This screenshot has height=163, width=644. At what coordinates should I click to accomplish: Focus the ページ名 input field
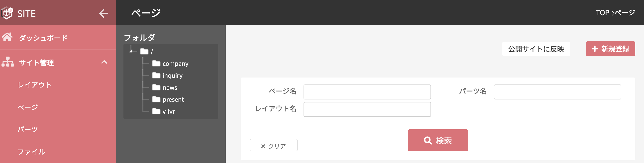[x=367, y=92]
